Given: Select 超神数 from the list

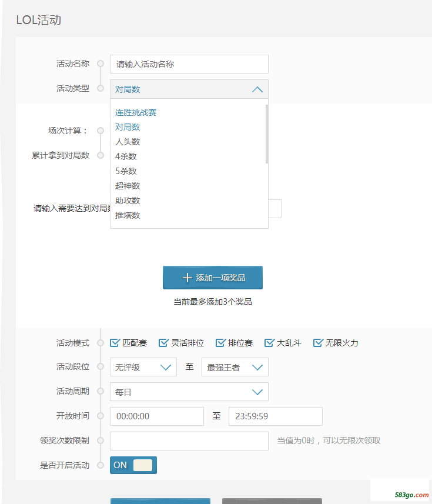Looking at the screenshot, I should (128, 186).
